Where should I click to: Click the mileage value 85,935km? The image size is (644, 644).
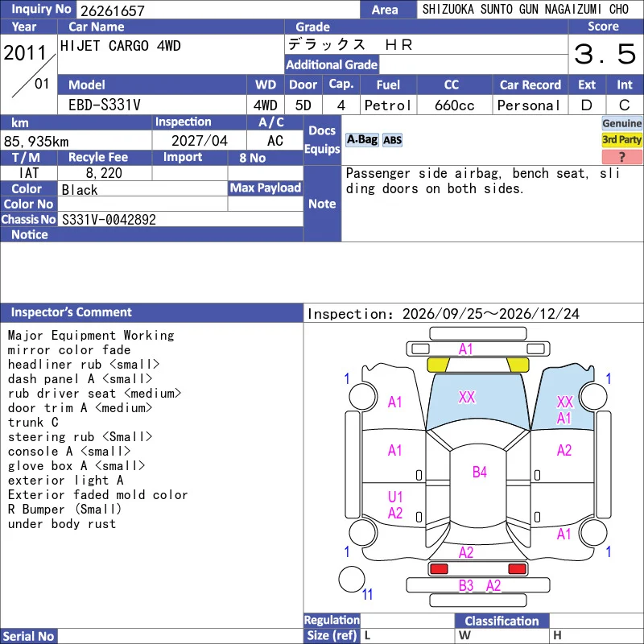(x=36, y=142)
